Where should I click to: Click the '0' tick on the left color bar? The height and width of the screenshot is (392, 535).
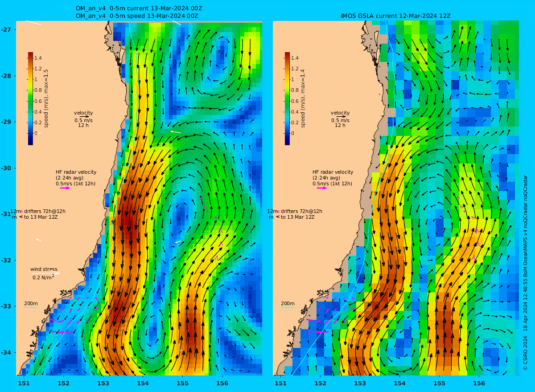point(36,133)
